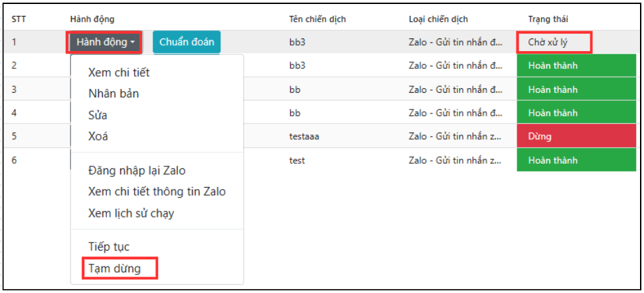
Task: Open Xem chi tiết thông tin Zalo
Action: [x=157, y=192]
